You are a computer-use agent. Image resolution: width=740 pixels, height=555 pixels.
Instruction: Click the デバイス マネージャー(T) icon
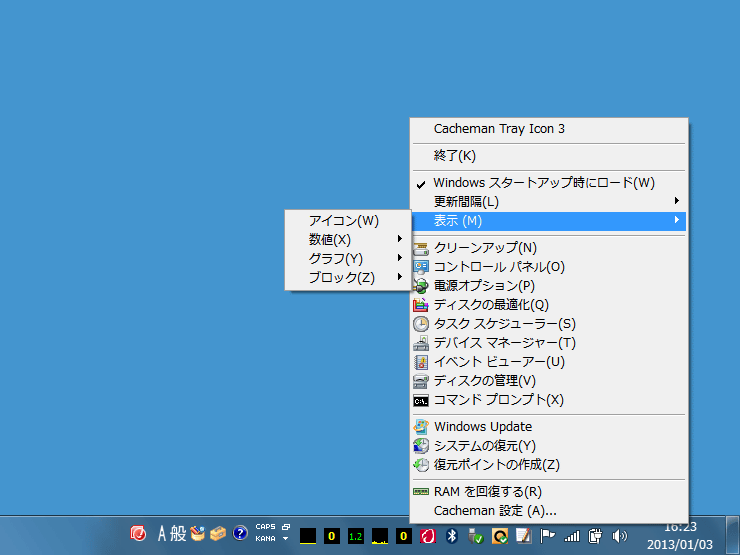[x=420, y=343]
